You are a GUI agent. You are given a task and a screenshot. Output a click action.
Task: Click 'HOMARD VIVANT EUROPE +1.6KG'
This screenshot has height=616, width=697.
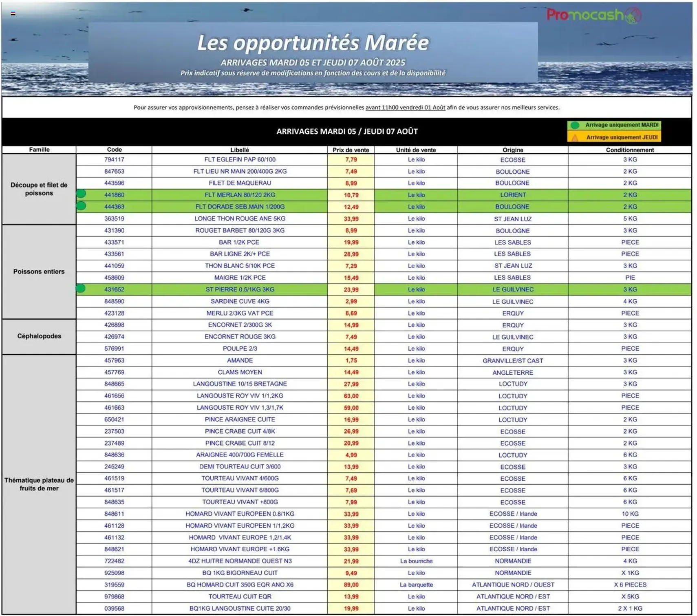point(240,549)
